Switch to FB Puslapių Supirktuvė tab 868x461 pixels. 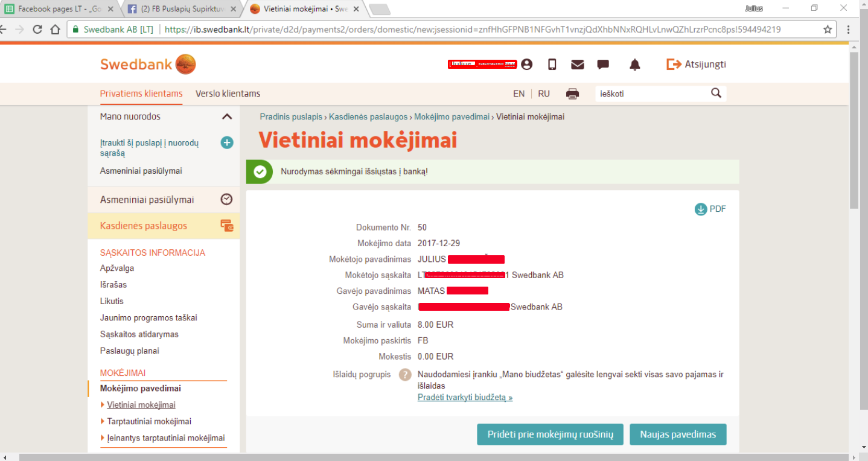[x=181, y=9]
